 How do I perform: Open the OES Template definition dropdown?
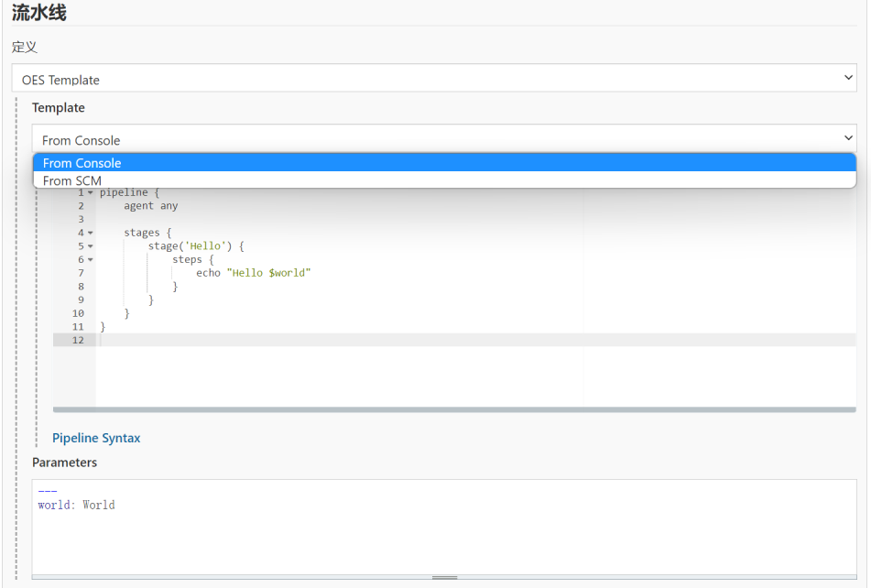tap(434, 78)
